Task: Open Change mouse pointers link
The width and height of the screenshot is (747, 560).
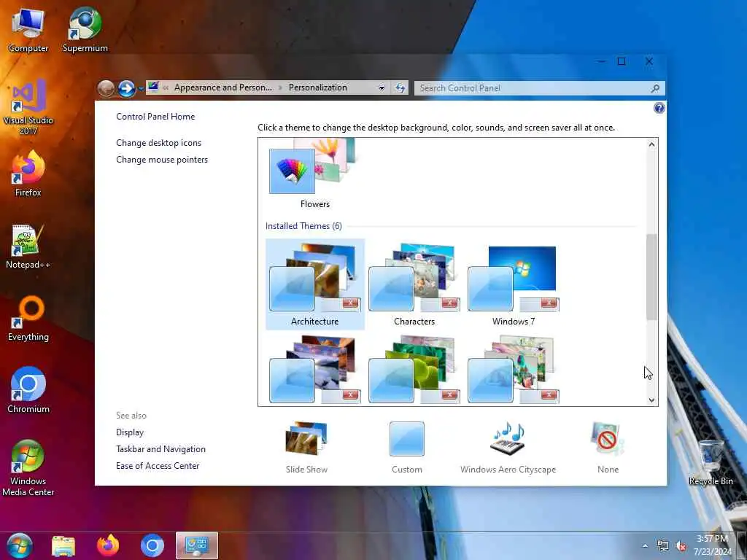Action: (162, 160)
